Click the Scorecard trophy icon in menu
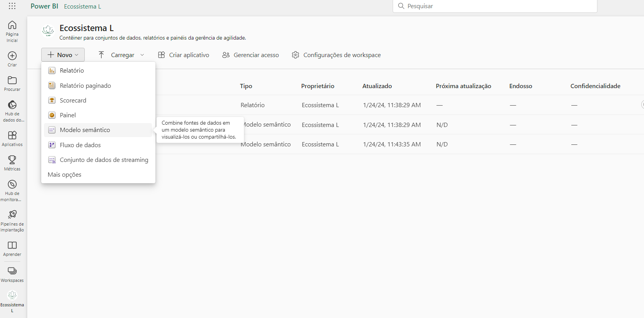Viewport: 644px width, 318px height. click(52, 101)
